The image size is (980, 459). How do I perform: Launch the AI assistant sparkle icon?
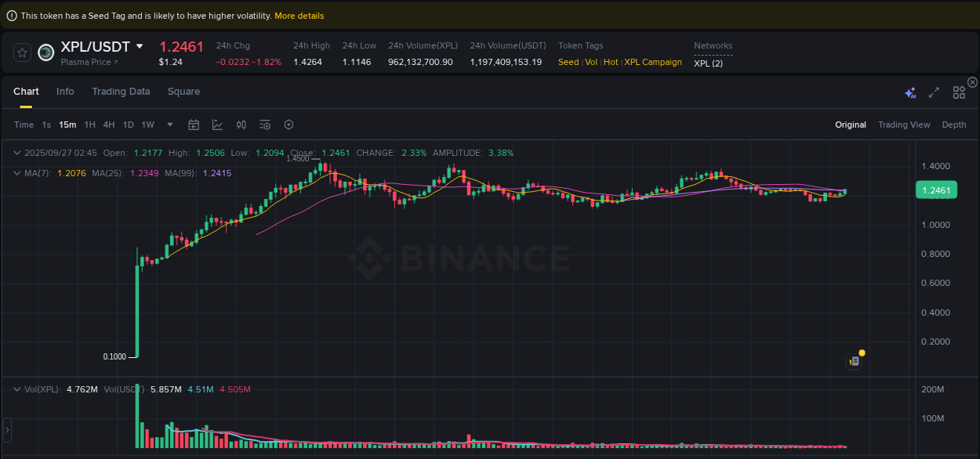(x=910, y=92)
